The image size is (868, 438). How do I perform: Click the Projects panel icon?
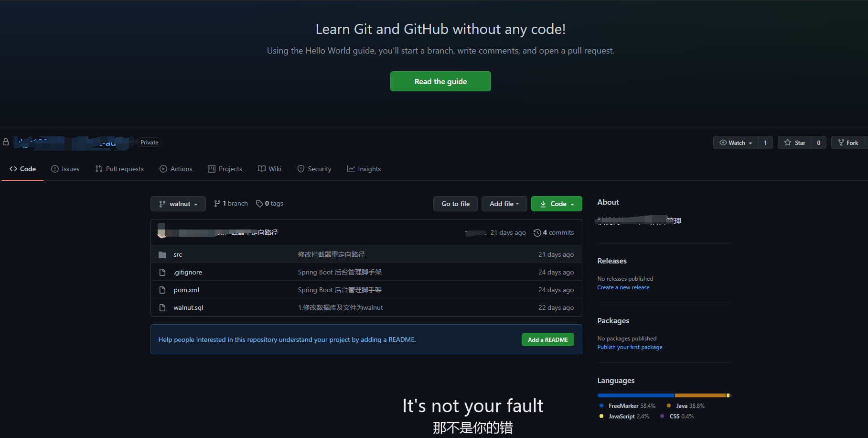coord(212,169)
